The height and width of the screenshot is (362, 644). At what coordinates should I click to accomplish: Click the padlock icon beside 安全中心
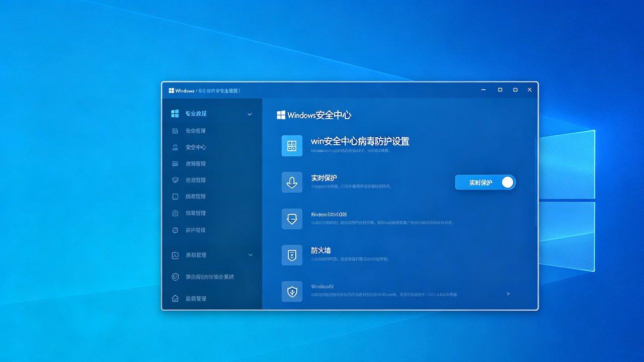(175, 147)
